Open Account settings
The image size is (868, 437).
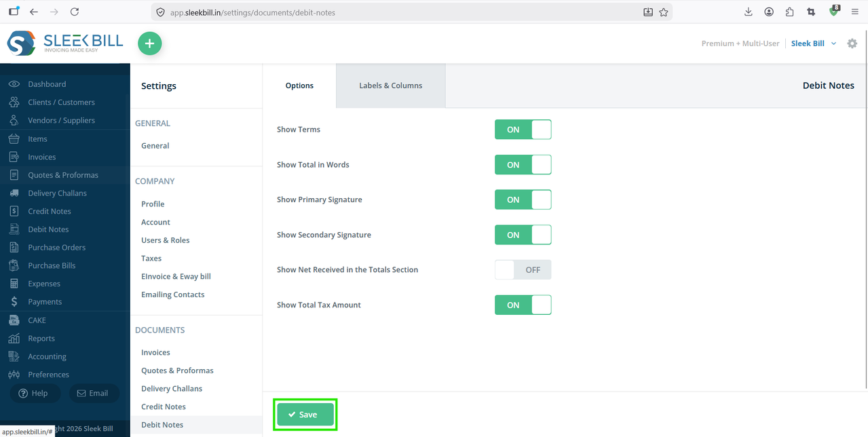[155, 223]
